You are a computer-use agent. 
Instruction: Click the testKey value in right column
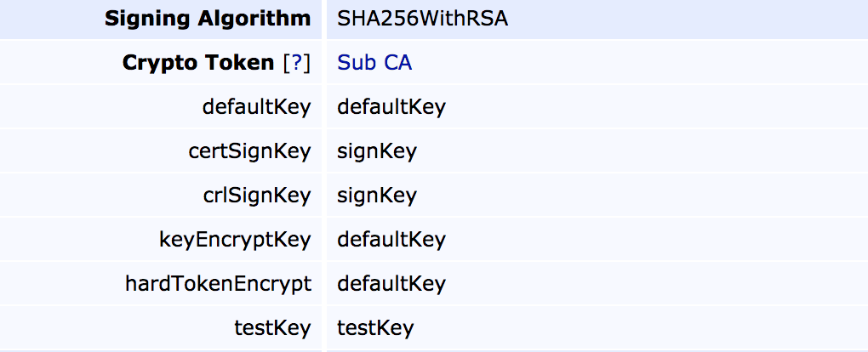click(x=375, y=328)
